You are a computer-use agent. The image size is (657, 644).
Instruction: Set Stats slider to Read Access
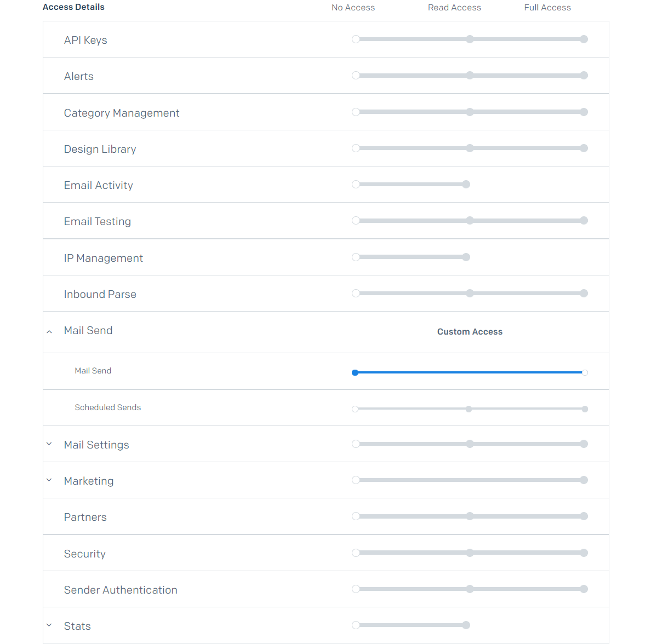click(x=466, y=625)
